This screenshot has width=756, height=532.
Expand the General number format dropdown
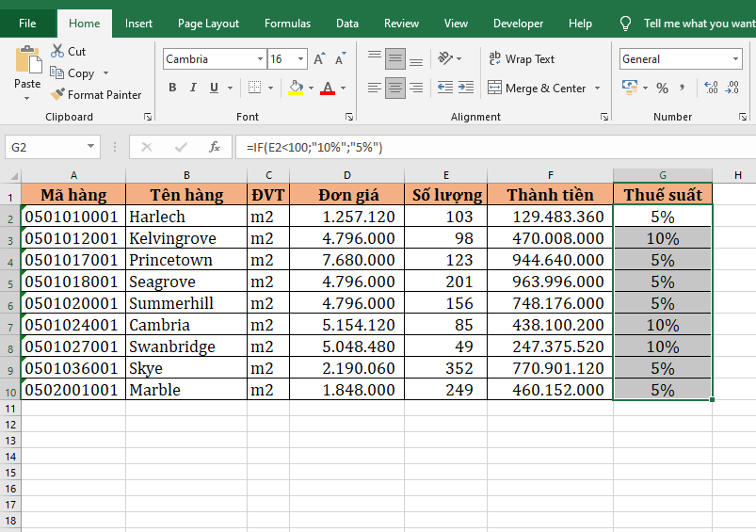[735, 59]
